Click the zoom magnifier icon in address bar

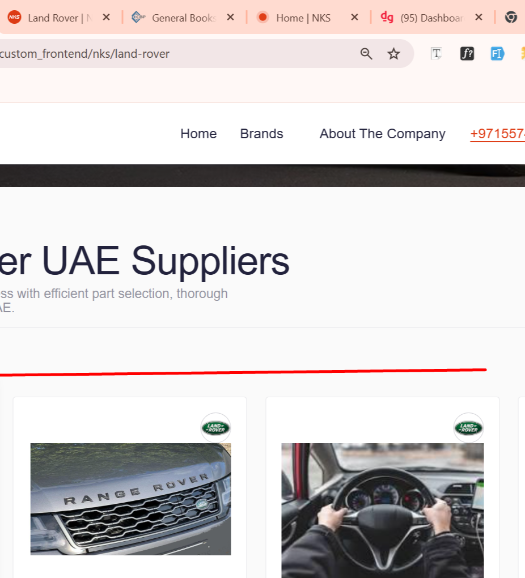click(x=366, y=54)
